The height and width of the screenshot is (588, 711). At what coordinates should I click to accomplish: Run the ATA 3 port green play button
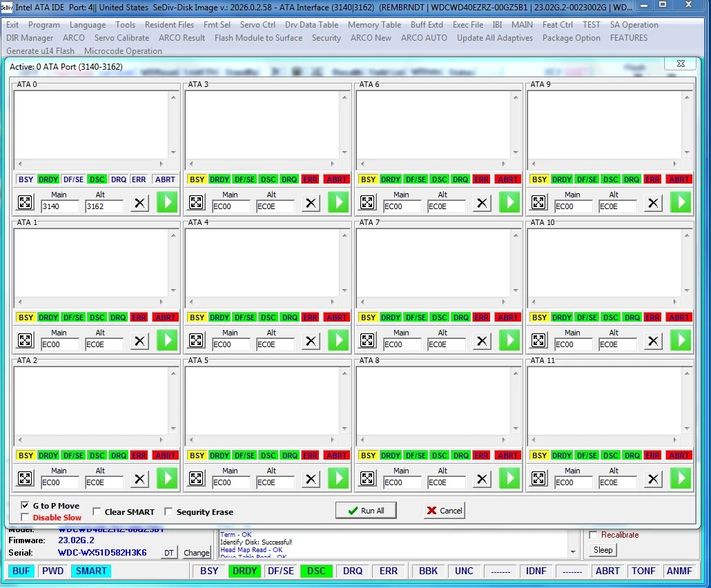pos(338,202)
